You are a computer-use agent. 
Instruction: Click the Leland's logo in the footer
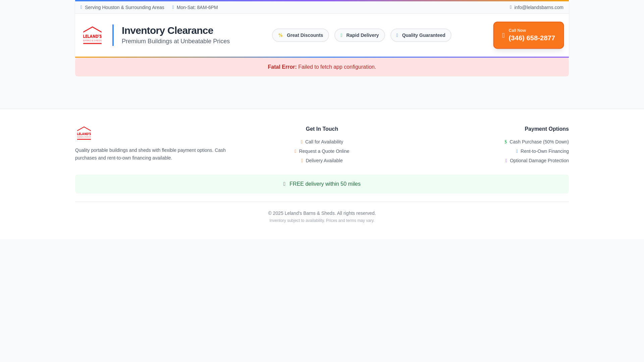[x=84, y=133]
